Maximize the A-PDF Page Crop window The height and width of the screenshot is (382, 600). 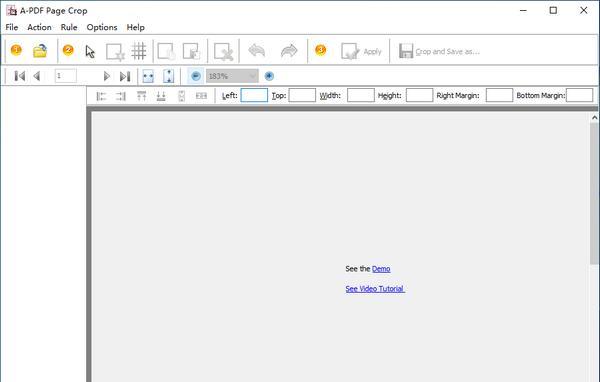coord(553,11)
